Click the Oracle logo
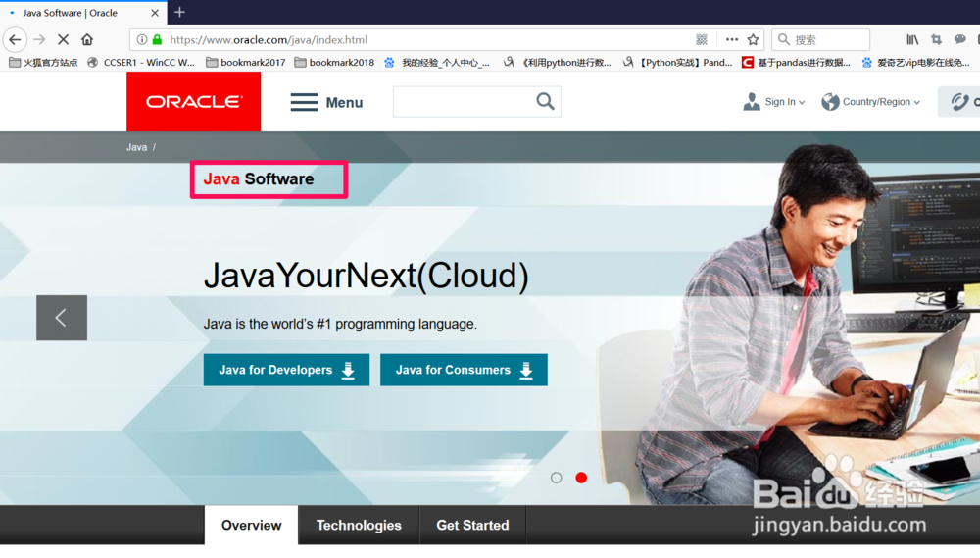Image resolution: width=980 pixels, height=558 pixels. (x=194, y=101)
